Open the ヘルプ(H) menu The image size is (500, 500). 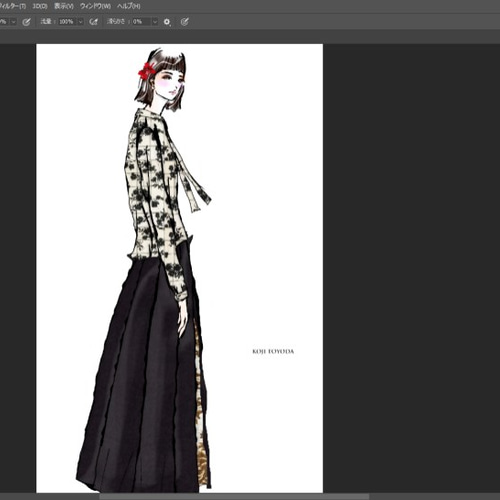point(129,6)
